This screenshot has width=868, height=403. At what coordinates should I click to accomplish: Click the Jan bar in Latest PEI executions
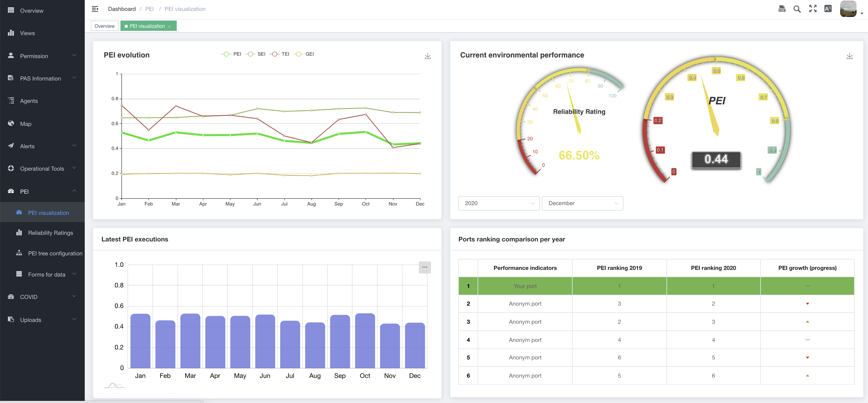140,341
